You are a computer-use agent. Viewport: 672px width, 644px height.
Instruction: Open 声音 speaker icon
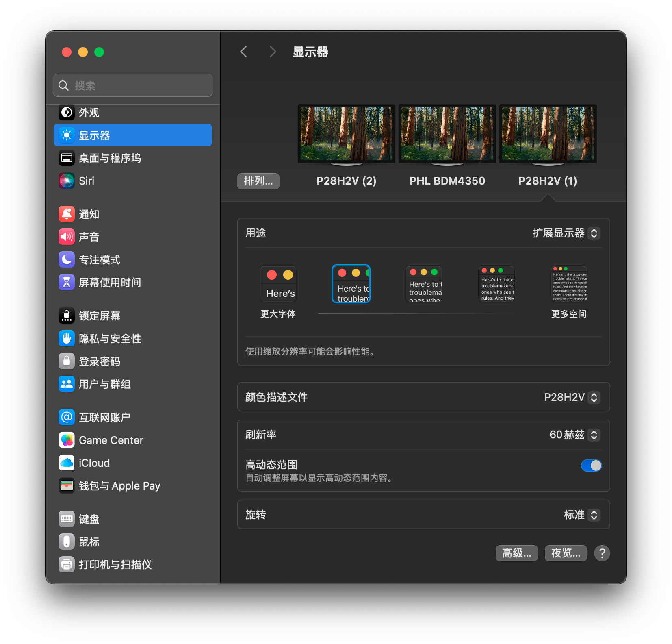click(x=67, y=237)
